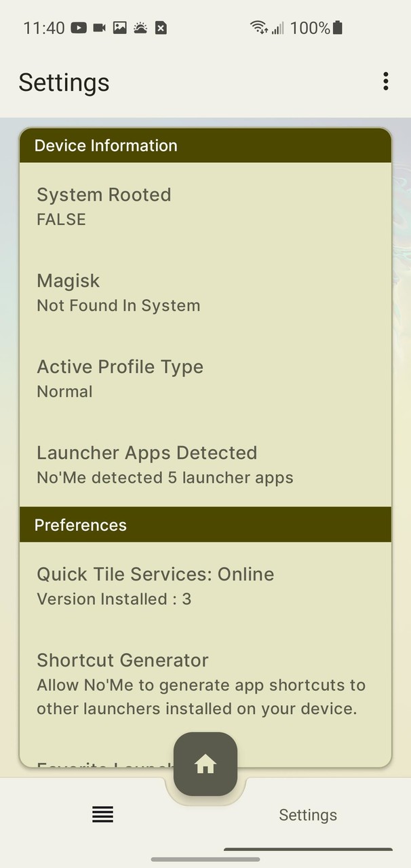
Task: Open the Preferences section header
Action: coord(205,524)
